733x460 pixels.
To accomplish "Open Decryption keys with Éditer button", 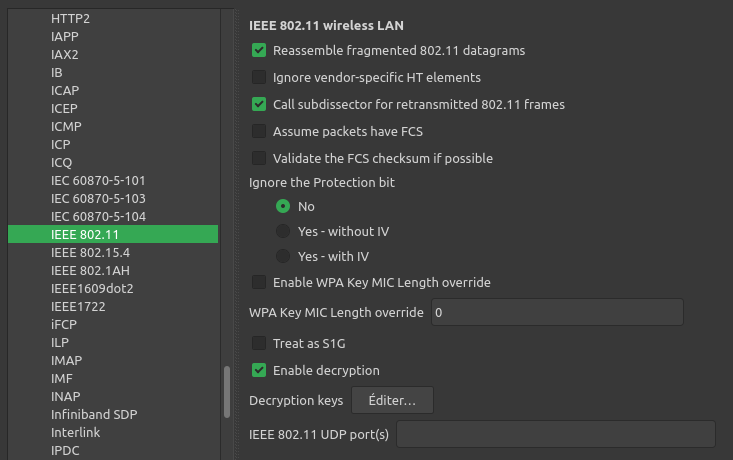I will point(393,400).
